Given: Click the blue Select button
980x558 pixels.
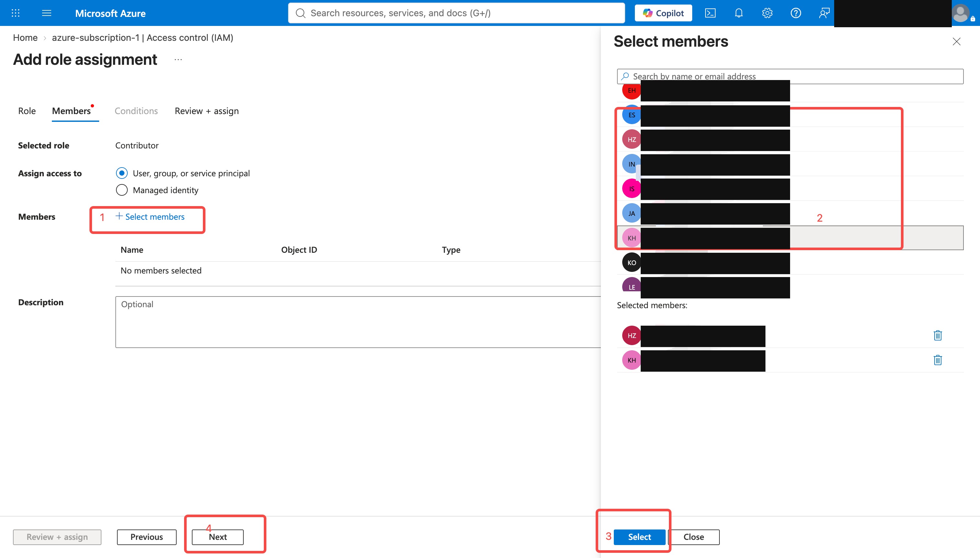Looking at the screenshot, I should pos(639,537).
